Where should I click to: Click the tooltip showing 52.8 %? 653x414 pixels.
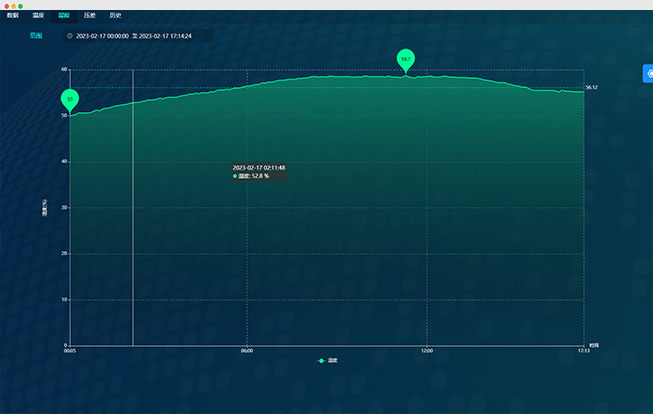tap(259, 172)
